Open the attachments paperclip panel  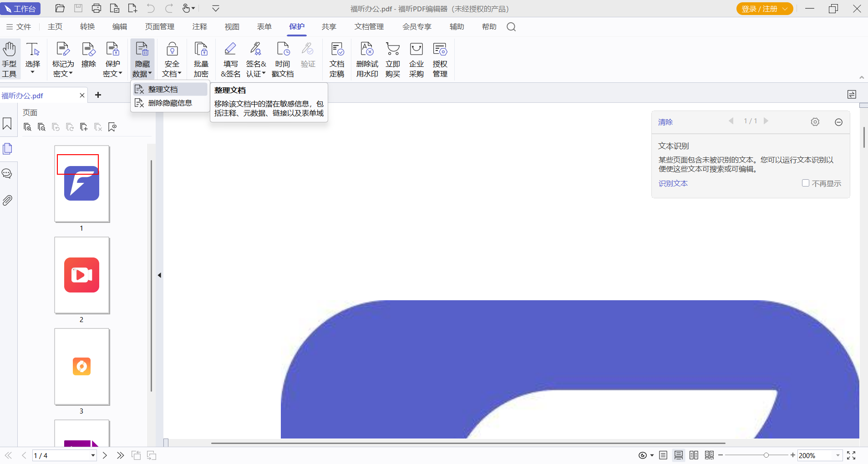pyautogui.click(x=8, y=200)
